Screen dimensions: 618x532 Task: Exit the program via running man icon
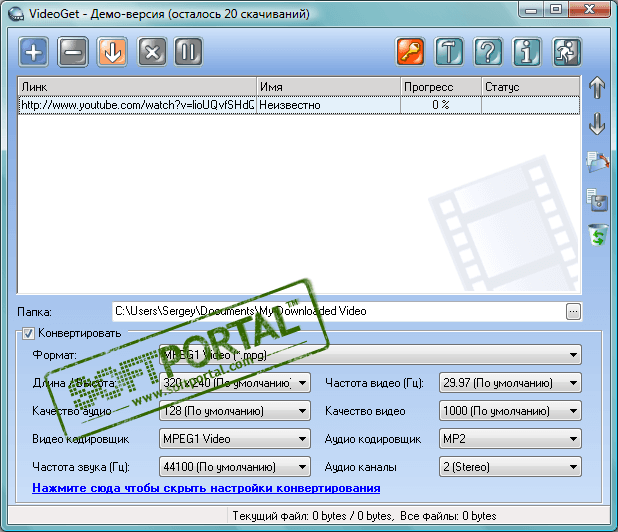point(567,52)
